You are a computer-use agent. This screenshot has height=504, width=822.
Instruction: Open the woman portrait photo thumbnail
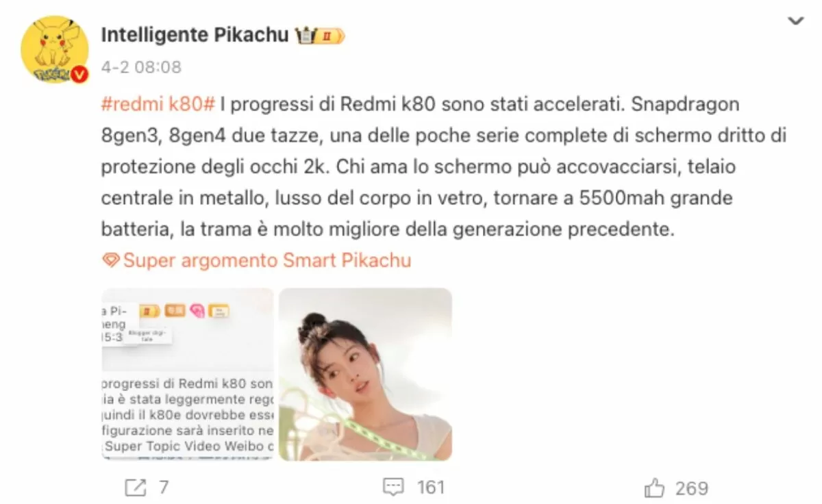(366, 374)
